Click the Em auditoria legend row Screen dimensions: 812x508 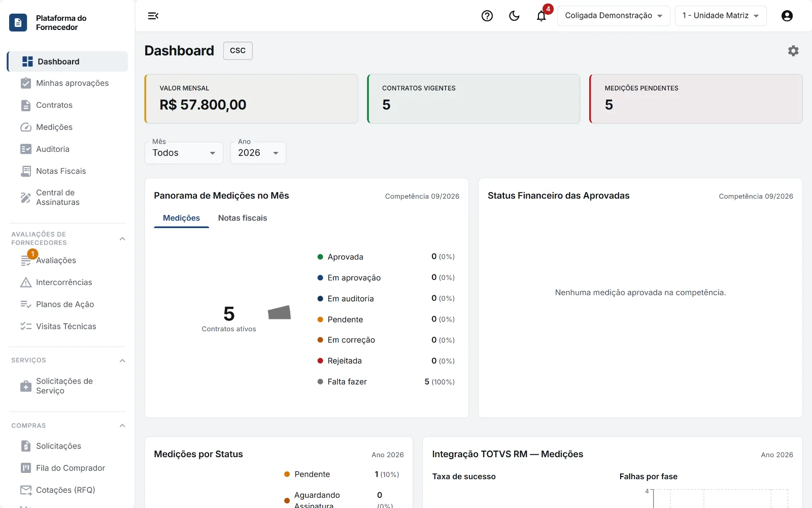pos(386,299)
